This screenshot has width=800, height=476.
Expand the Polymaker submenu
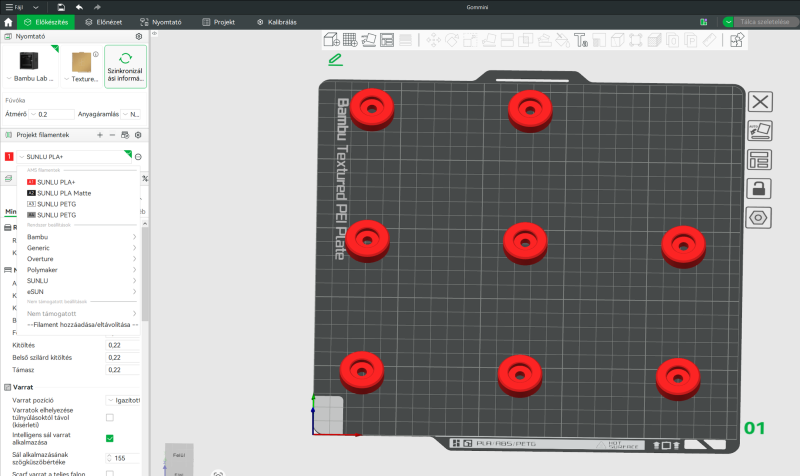pos(79,269)
